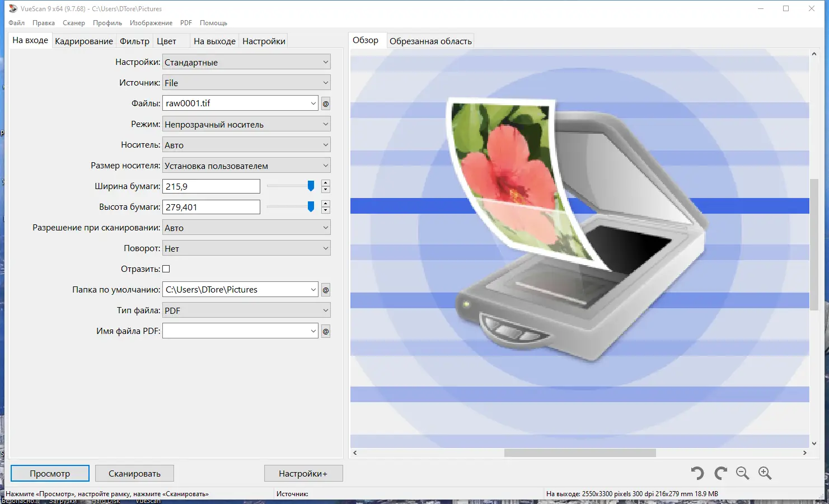Expand the Файлы combo box list

313,103
